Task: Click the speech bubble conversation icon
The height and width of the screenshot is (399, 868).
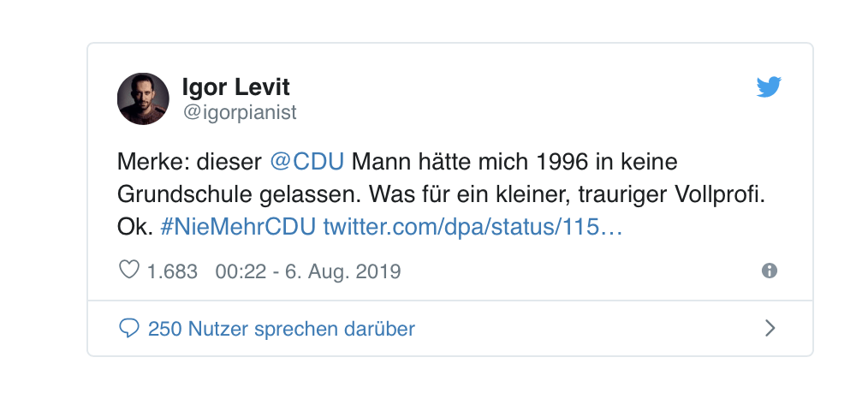Action: [128, 328]
